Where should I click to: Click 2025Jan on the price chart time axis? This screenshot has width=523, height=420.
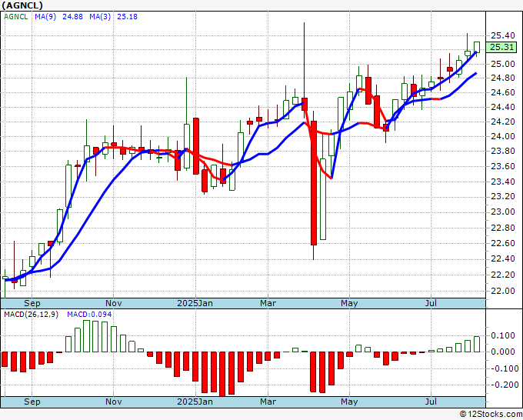pyautogui.click(x=195, y=303)
